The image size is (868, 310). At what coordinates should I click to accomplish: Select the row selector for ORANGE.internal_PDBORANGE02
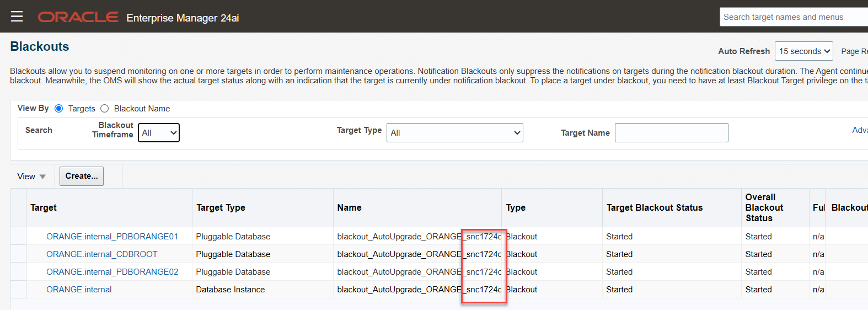click(x=18, y=271)
